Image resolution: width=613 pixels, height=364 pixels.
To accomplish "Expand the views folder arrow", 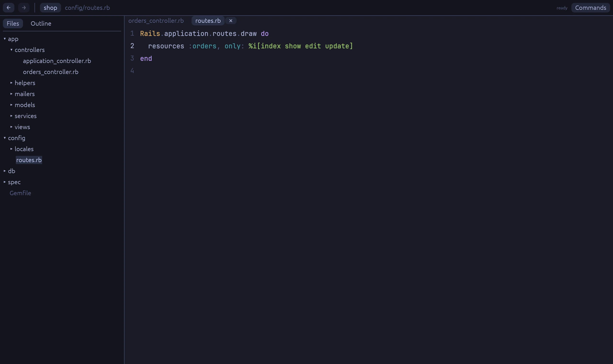I will pos(11,127).
